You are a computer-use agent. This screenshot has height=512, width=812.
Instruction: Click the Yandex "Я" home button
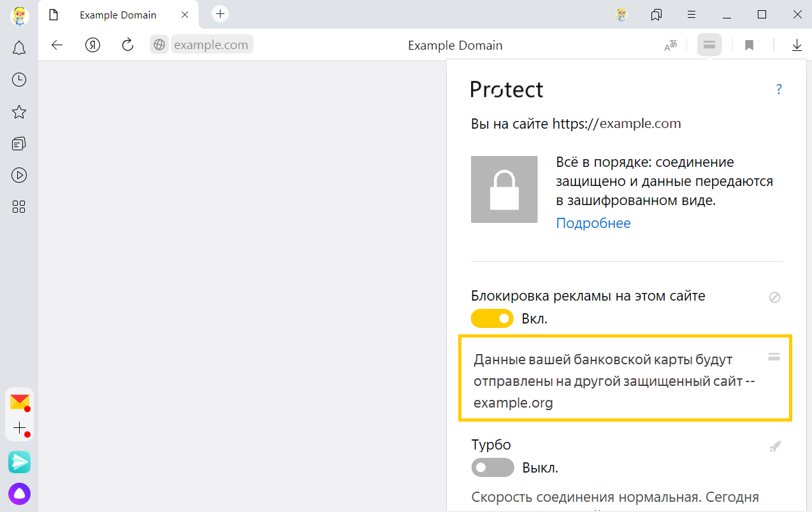tap(93, 45)
